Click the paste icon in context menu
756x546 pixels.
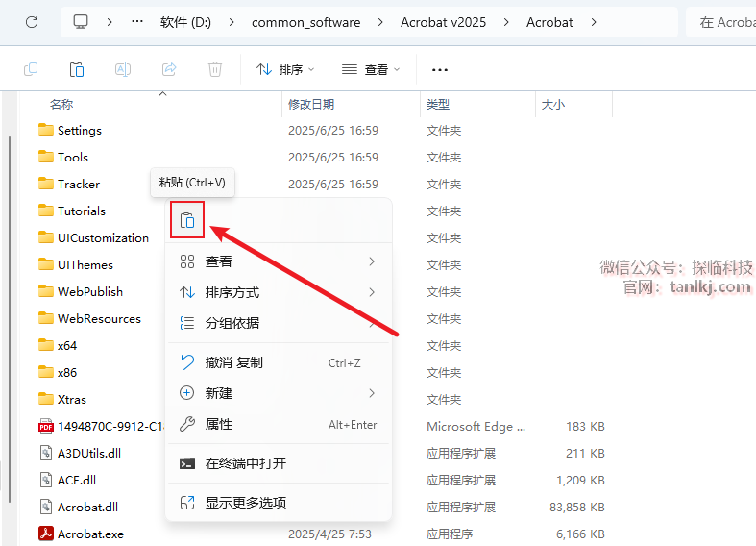point(187,220)
